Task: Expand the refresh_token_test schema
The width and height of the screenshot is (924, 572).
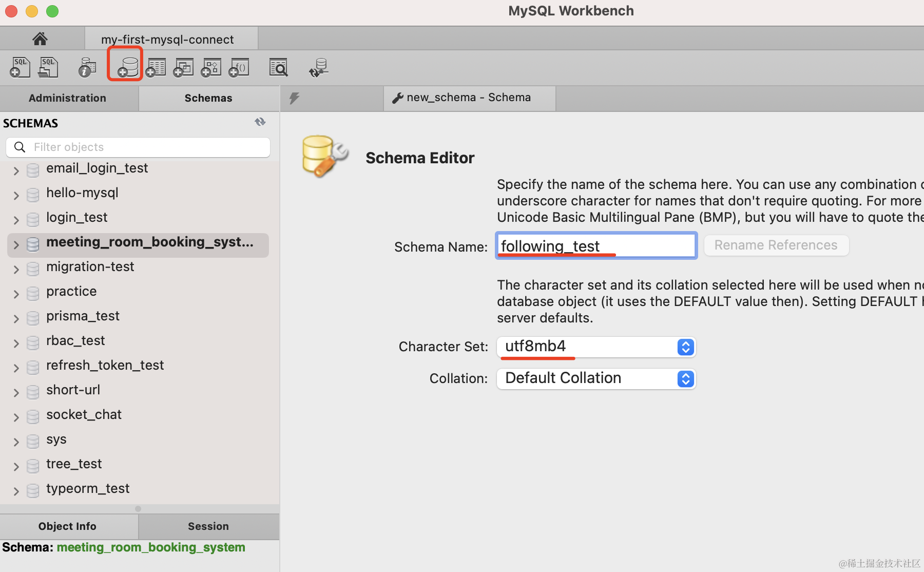Action: coord(16,368)
